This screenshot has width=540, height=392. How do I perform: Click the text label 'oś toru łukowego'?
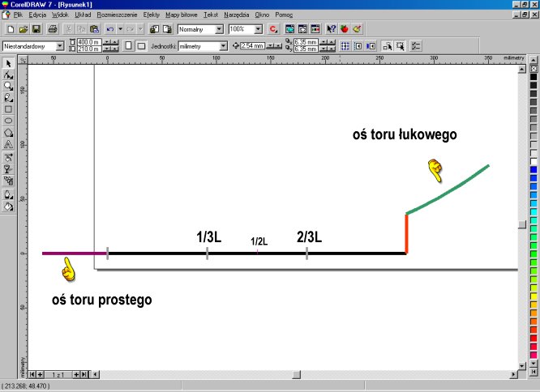(x=405, y=135)
